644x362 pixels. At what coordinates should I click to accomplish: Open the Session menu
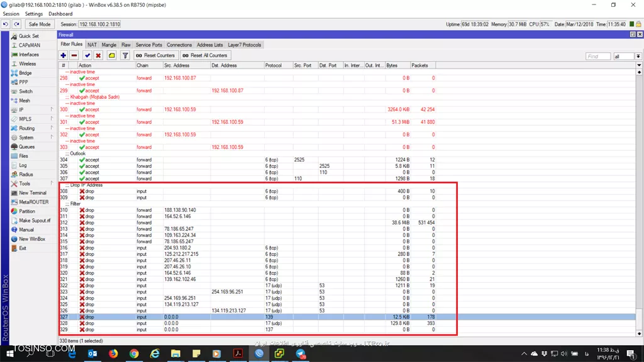click(x=11, y=14)
